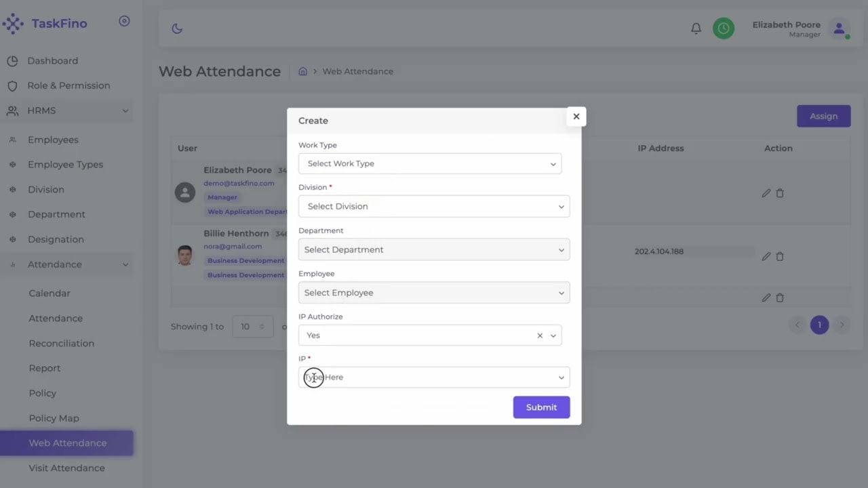Click the home breadcrumb icon
The image size is (868, 488).
pyautogui.click(x=303, y=71)
